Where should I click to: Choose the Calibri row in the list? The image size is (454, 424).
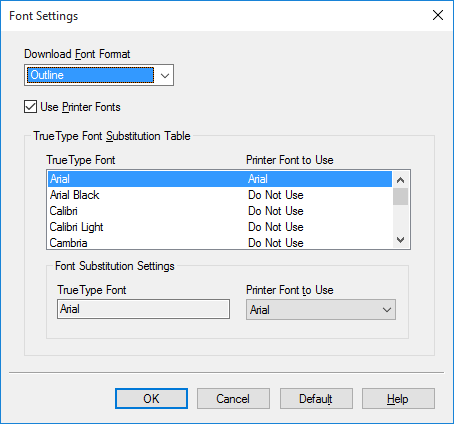click(x=220, y=211)
